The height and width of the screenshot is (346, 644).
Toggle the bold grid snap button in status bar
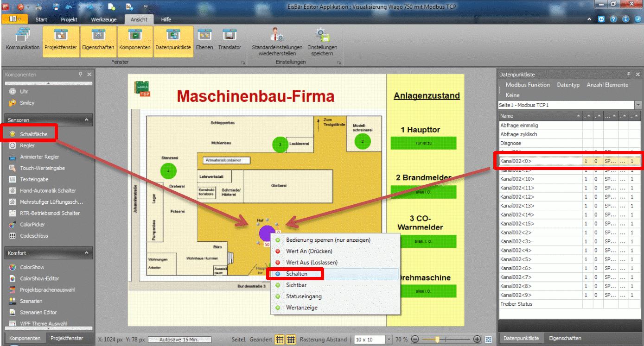tap(291, 340)
